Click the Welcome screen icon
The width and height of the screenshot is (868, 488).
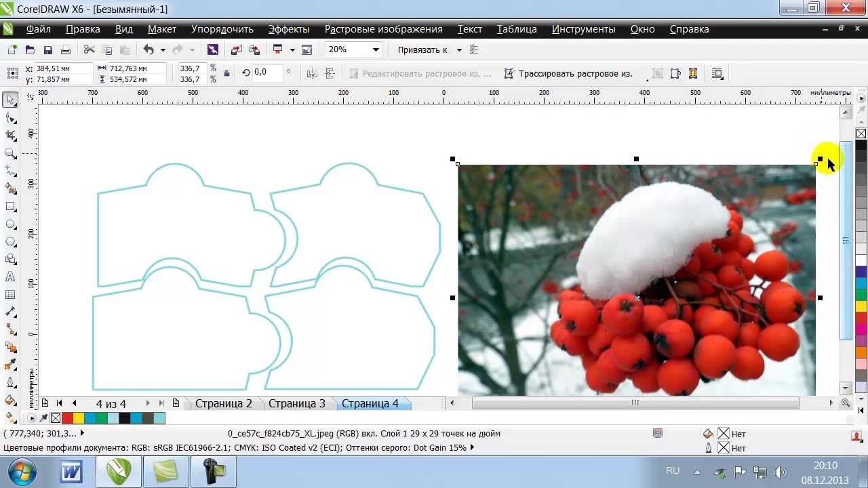pos(307,49)
